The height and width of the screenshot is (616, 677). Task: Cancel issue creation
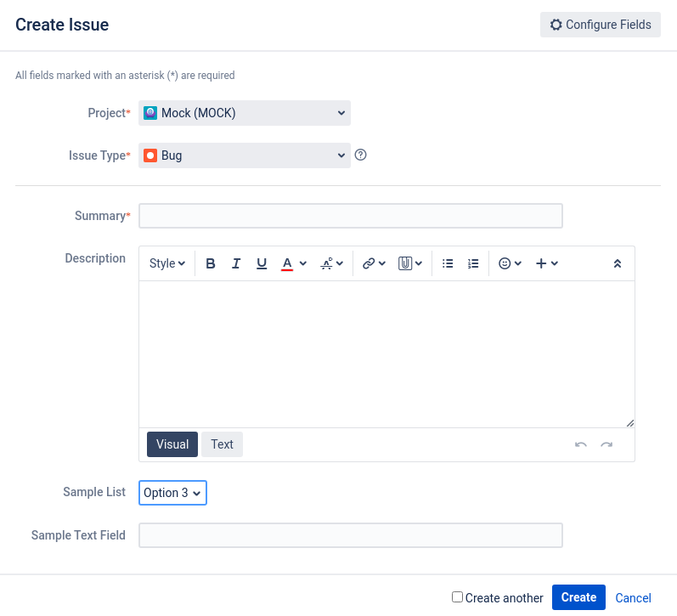click(633, 598)
